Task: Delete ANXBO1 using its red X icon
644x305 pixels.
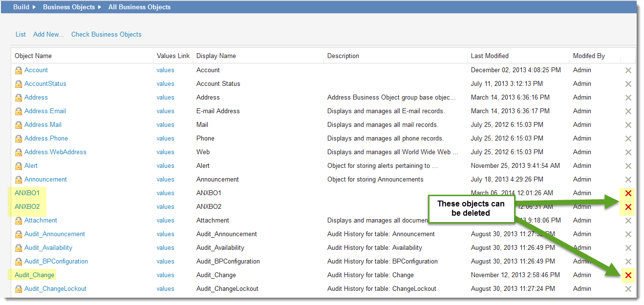Action: tap(627, 193)
